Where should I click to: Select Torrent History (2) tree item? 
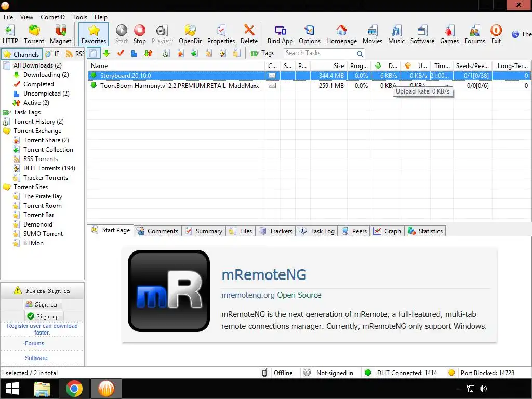pos(38,122)
